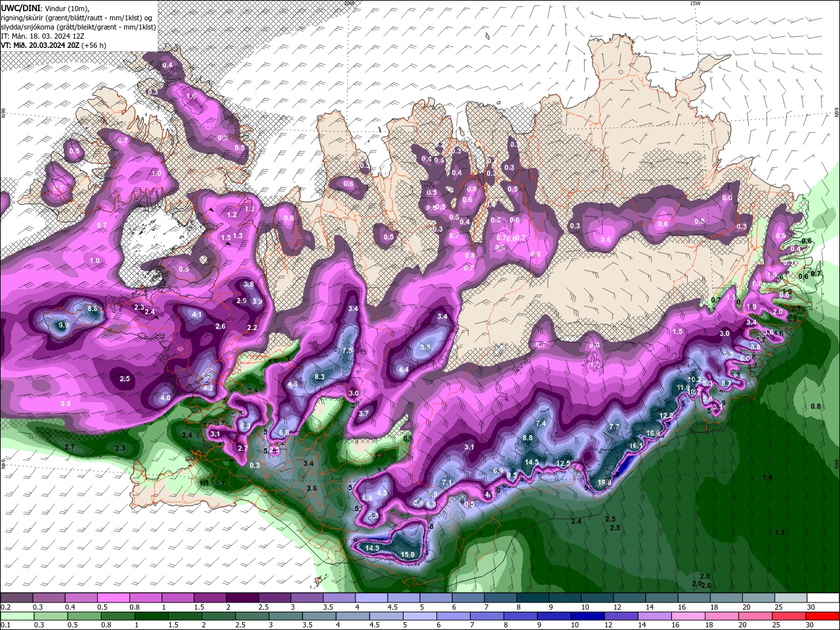Screen dimensions: 840x630
Task: Click the 'VT: Mið. 20.03.2024 20Z' valid time
Action: click(40, 45)
